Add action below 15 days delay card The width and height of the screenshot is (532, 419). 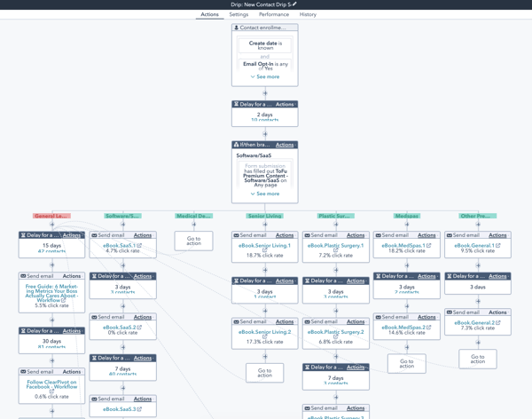[52, 265]
